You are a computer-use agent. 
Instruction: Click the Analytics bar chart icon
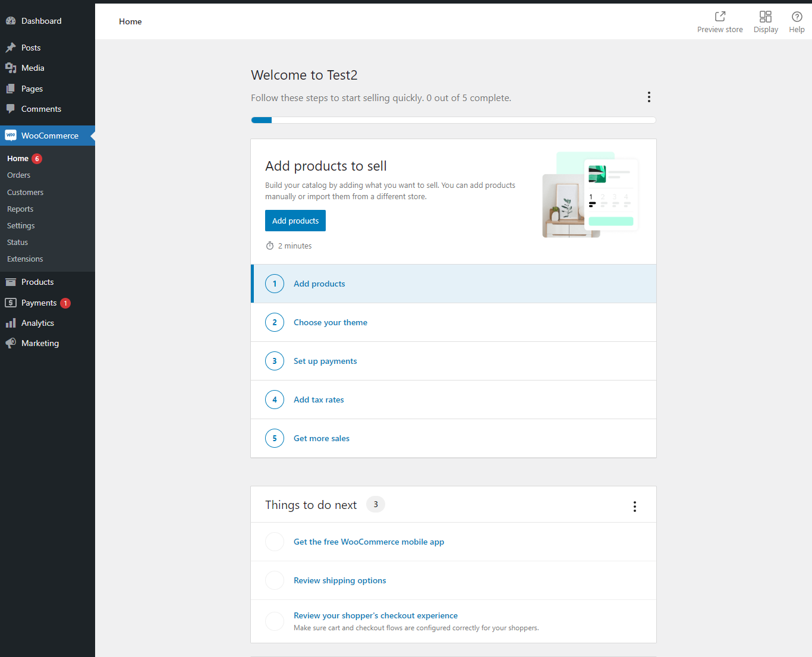(11, 323)
